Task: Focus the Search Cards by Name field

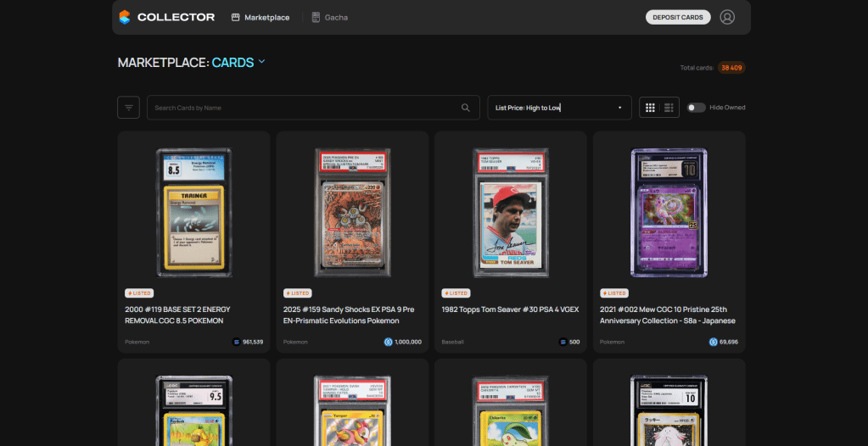Action: tap(305, 108)
